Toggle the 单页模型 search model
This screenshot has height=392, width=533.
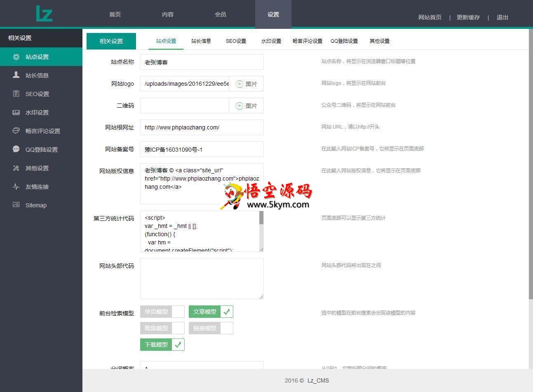162,312
